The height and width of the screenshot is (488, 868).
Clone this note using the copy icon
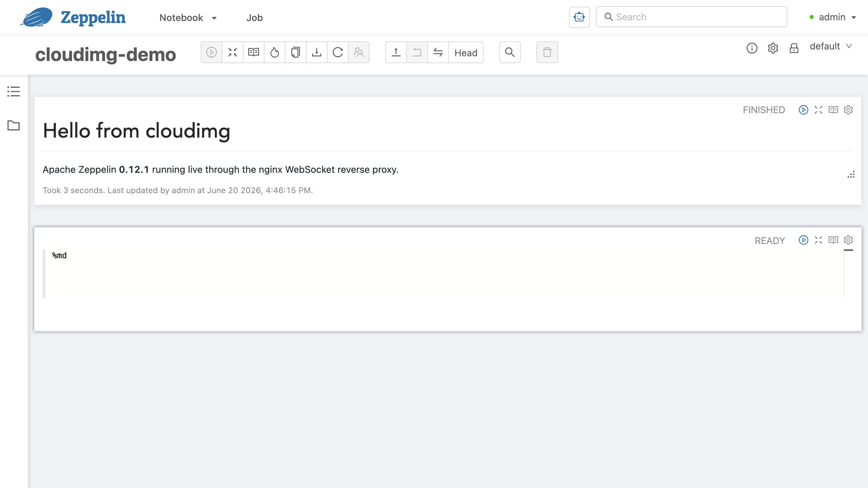click(296, 52)
